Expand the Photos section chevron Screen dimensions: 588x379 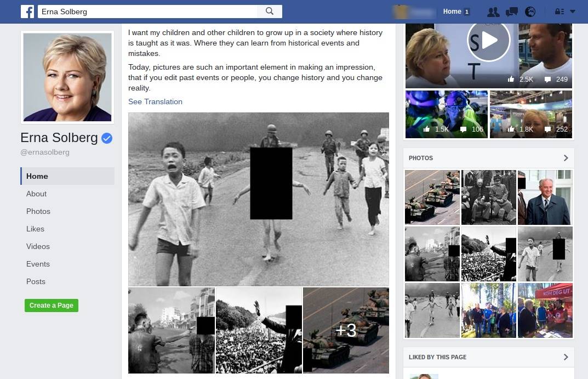click(x=566, y=158)
